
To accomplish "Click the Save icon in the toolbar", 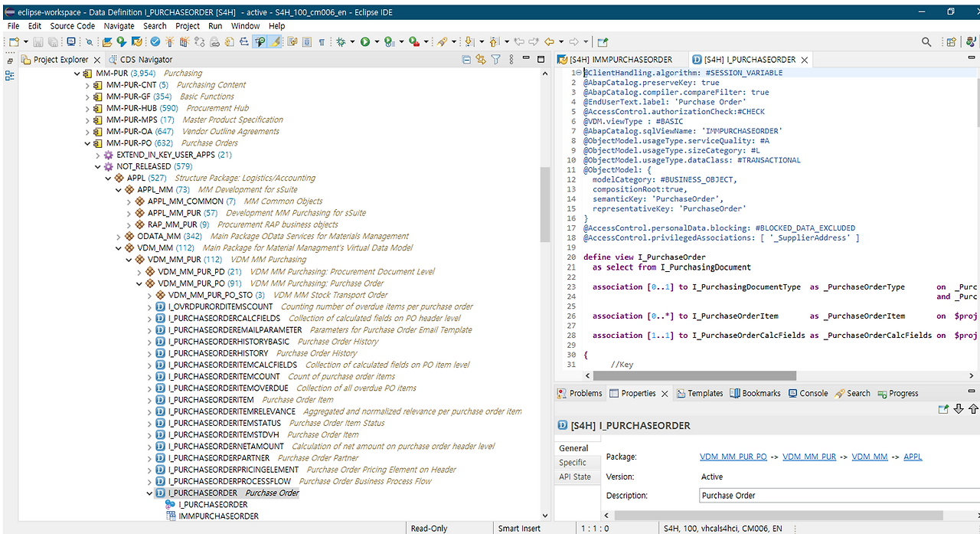I will pos(40,42).
